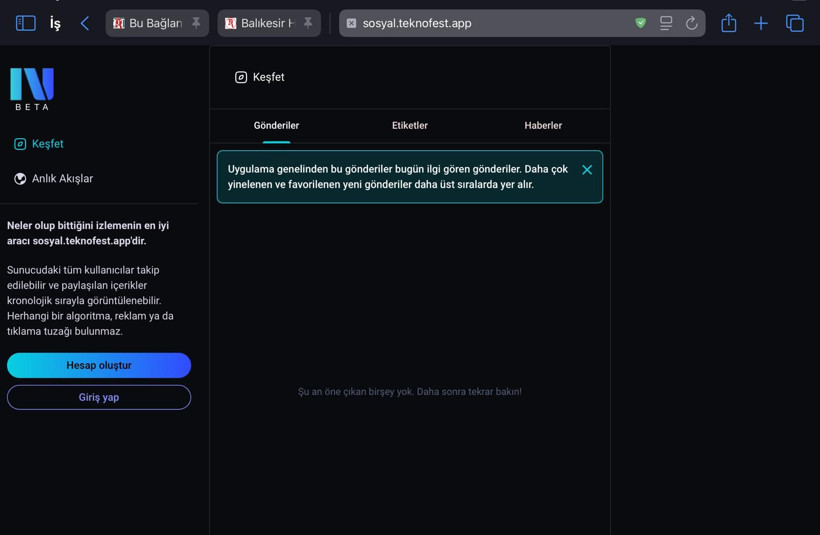
Task: Select the Gönderiler tab
Action: click(276, 126)
